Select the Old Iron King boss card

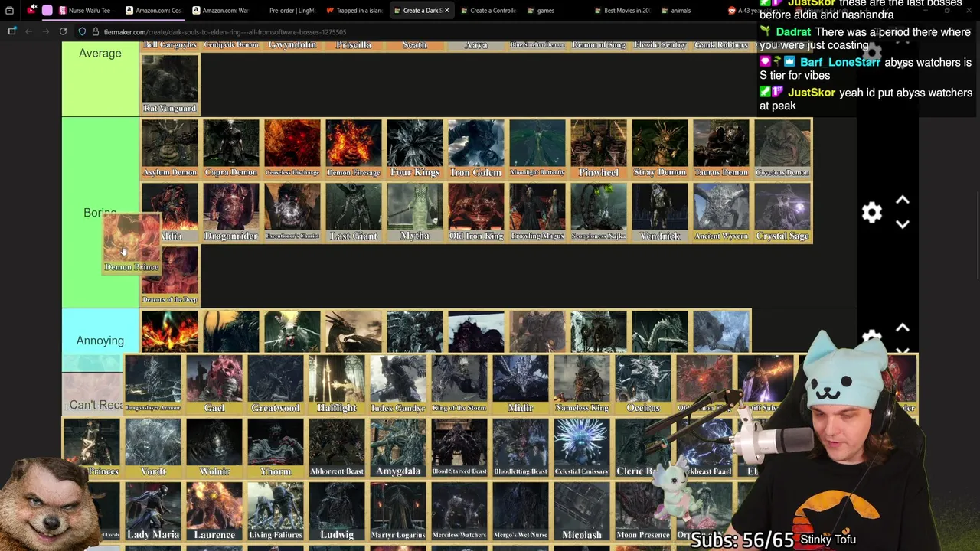475,212
